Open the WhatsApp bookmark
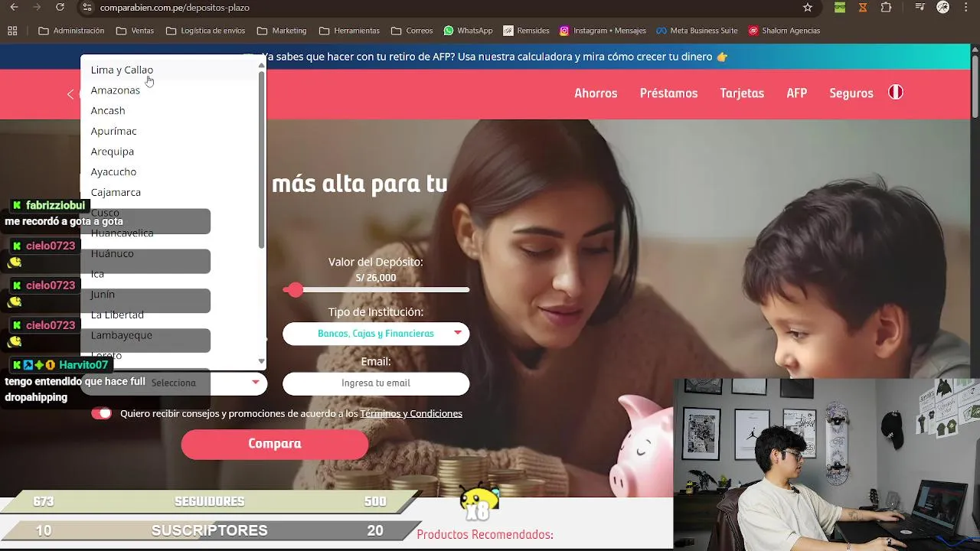 (468, 31)
